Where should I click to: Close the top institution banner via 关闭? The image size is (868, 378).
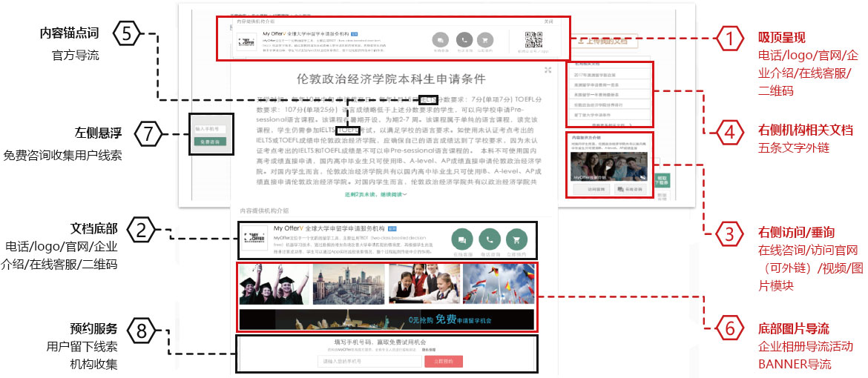coord(548,21)
